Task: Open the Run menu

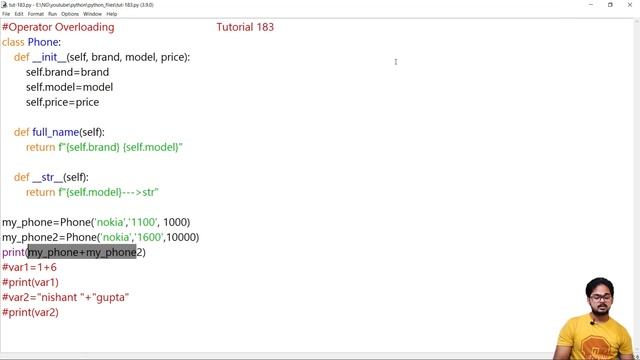Action: point(53,14)
